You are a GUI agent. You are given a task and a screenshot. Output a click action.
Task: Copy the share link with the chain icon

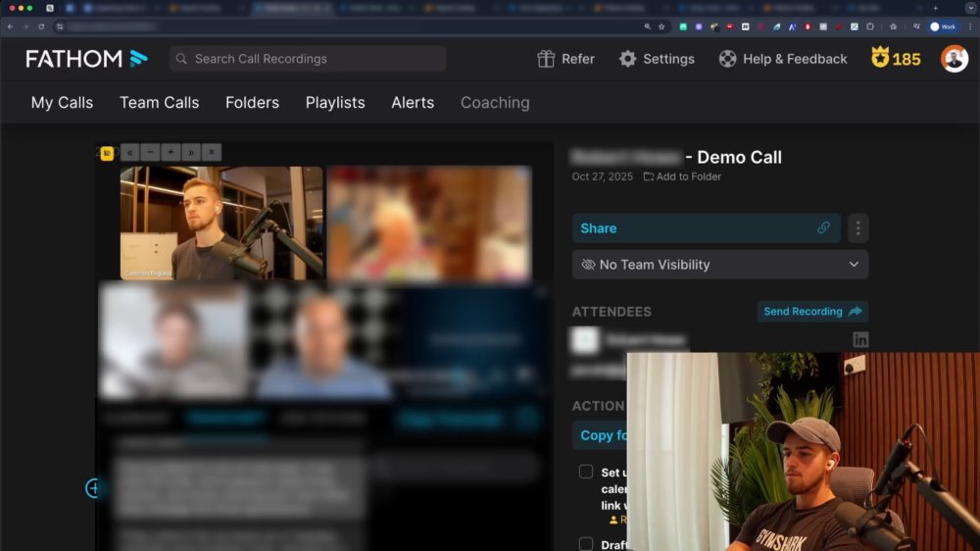823,228
